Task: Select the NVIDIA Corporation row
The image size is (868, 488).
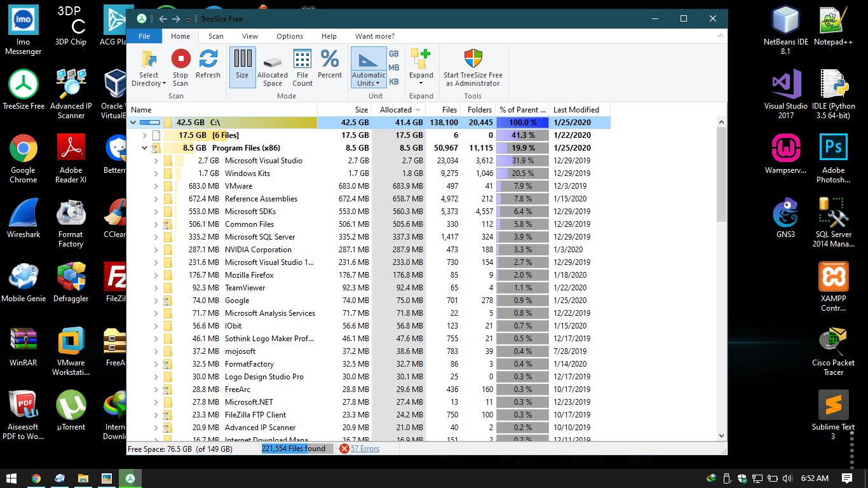Action: 369,250
